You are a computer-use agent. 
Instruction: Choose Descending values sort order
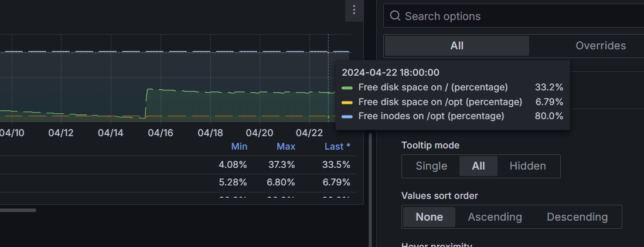click(x=577, y=217)
